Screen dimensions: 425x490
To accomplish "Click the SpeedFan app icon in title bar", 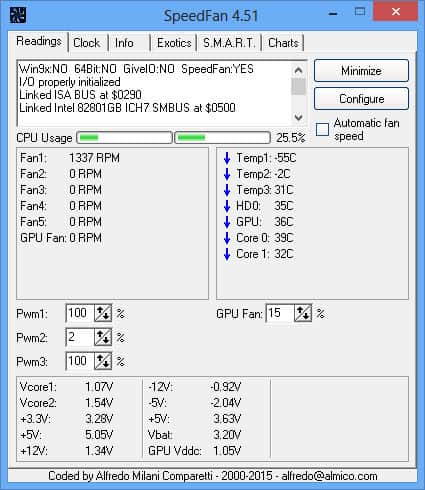I will pos(18,15).
